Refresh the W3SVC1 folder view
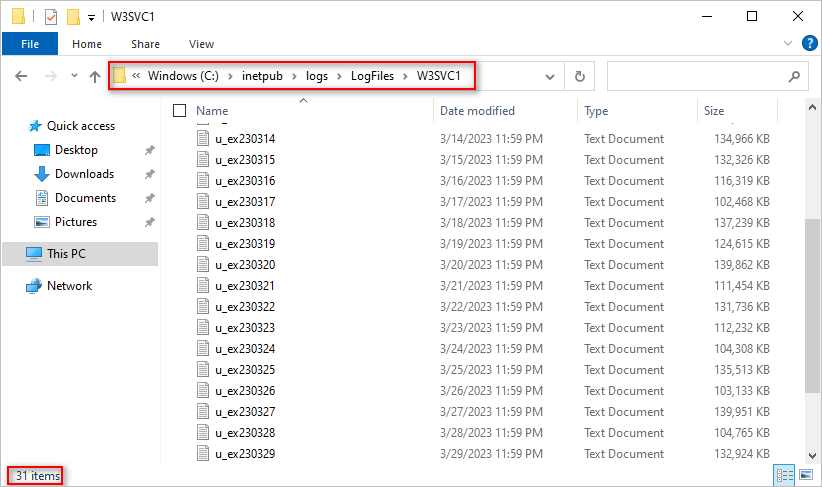Screen dimensions: 822x487 coord(580,77)
